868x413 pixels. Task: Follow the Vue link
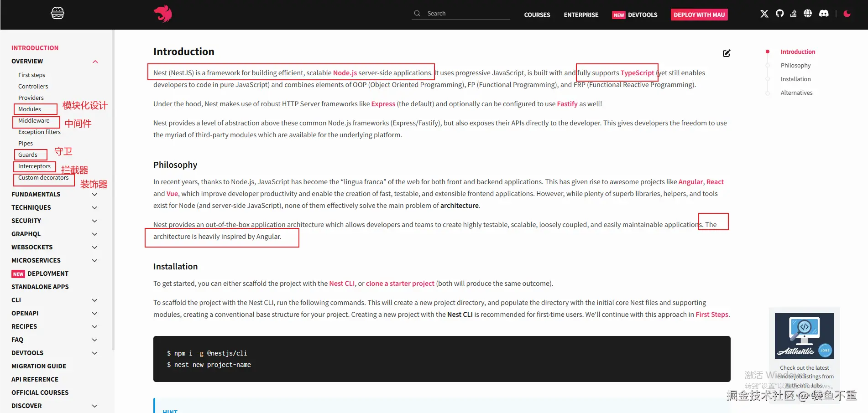click(x=172, y=194)
